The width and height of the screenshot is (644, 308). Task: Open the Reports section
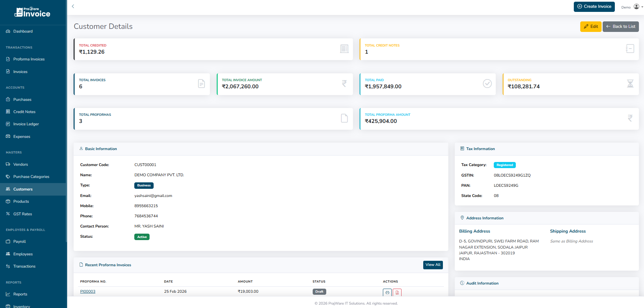click(x=21, y=294)
